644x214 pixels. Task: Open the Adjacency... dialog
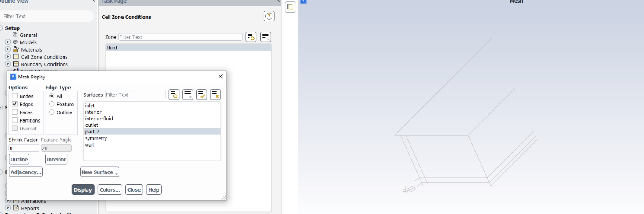[26, 172]
